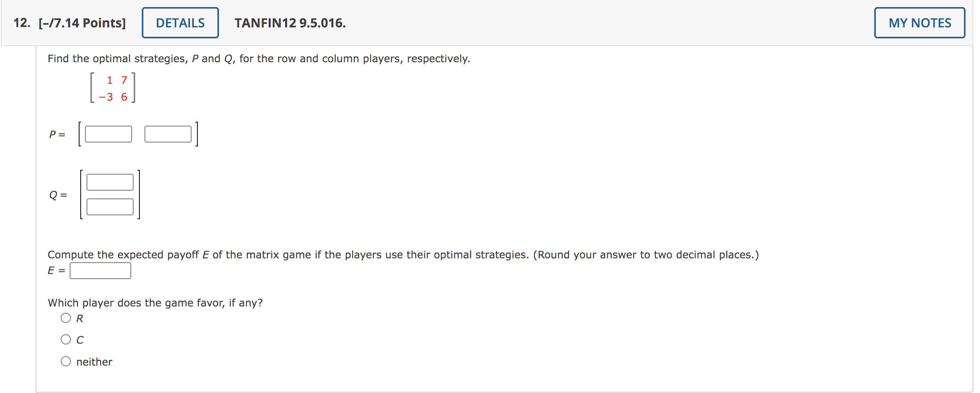
Task: Select the C radio button
Action: pos(66,339)
